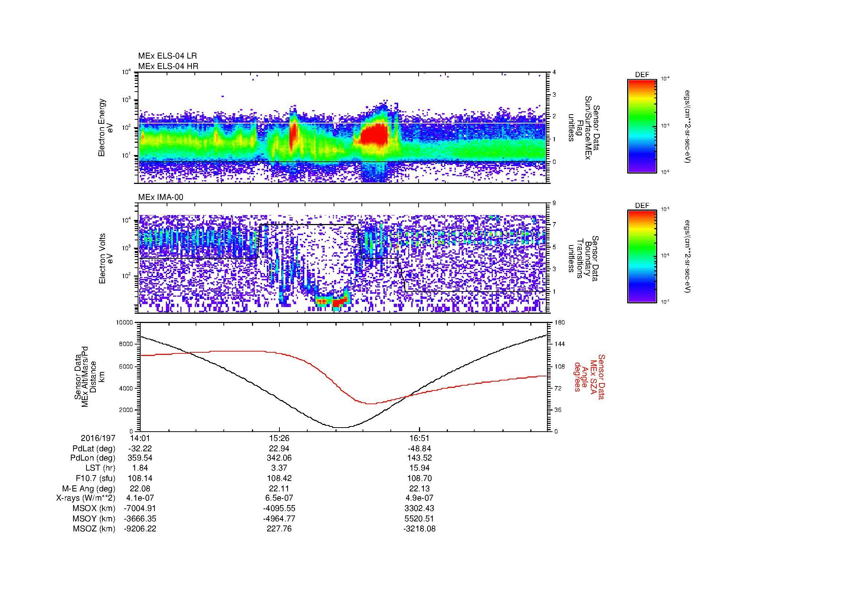
Task: Click the X-rays value "6.5e-07"
Action: (279, 498)
